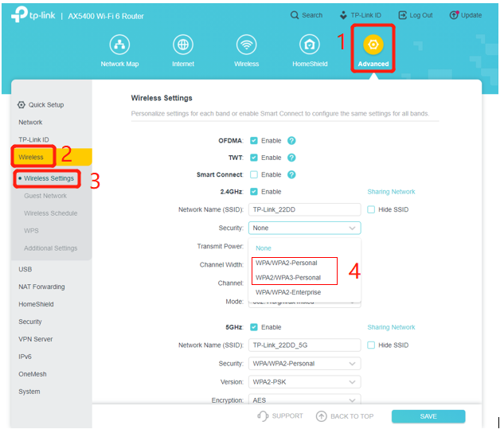
Task: Edit 5GHz SSID field TP-Link_22DD_5G
Action: pyautogui.click(x=304, y=345)
